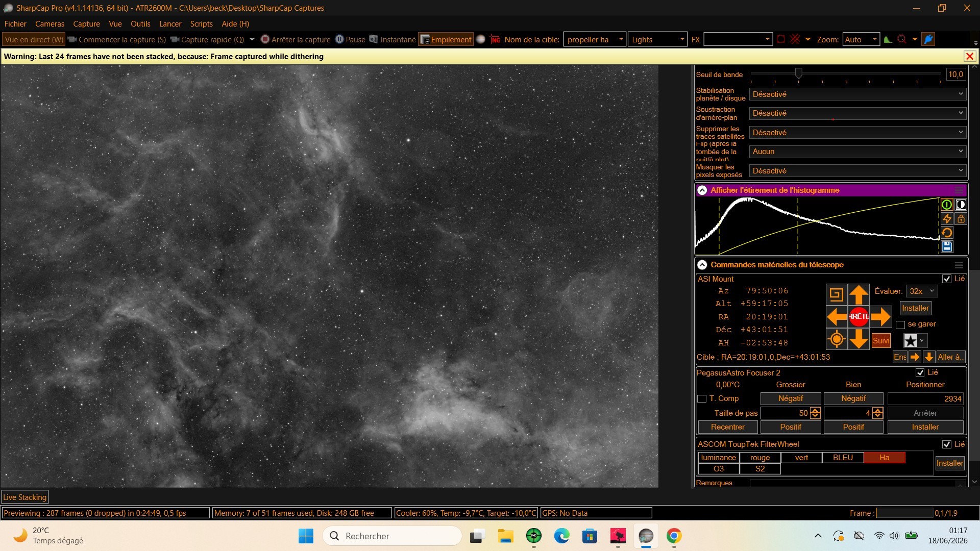Click the red stop mount button
Viewport: 980px width, 551px height.
pos(859,317)
